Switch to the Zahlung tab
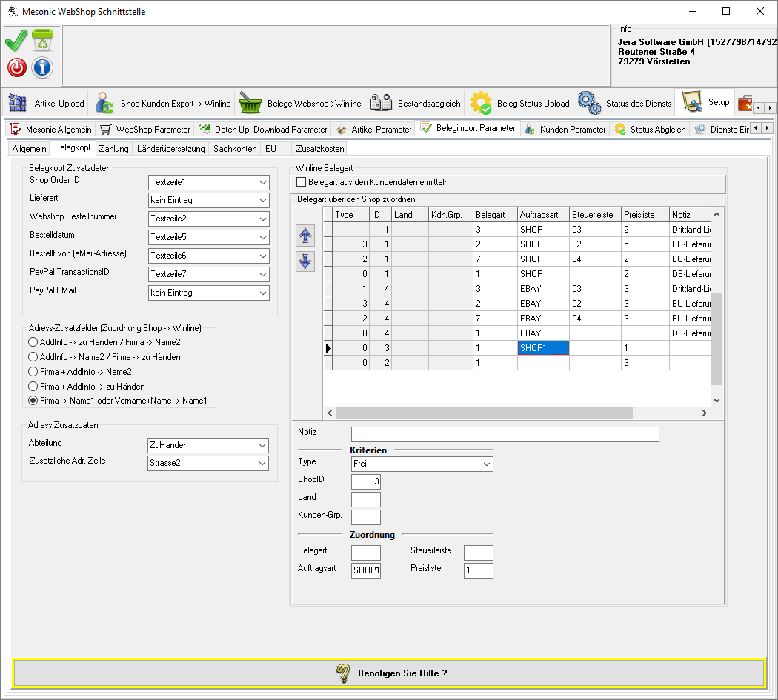This screenshot has width=778, height=700. [x=113, y=149]
